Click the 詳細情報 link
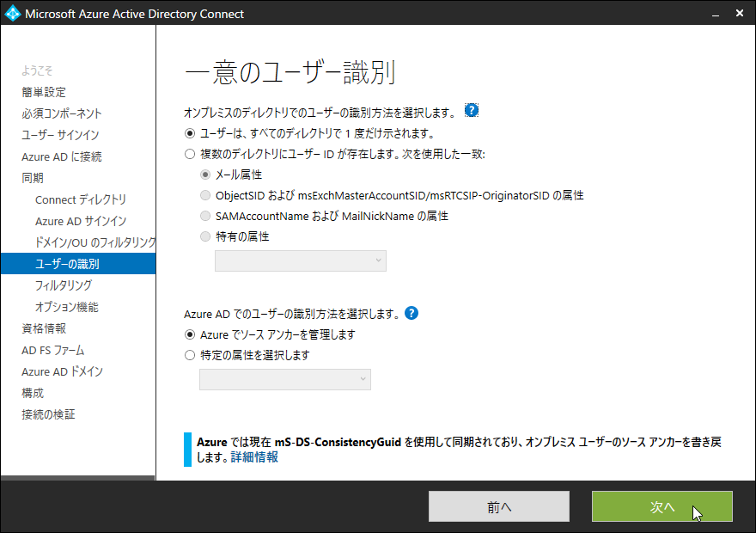This screenshot has height=533, width=756. 254,456
